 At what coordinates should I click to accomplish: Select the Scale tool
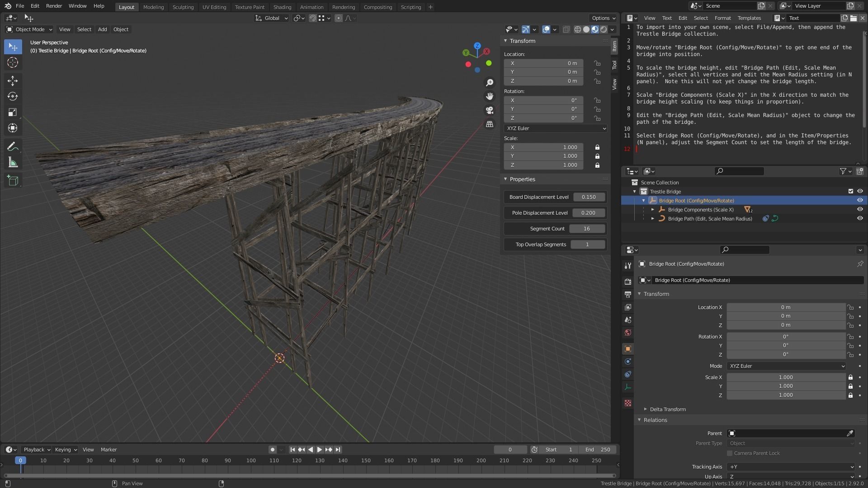[x=13, y=112]
